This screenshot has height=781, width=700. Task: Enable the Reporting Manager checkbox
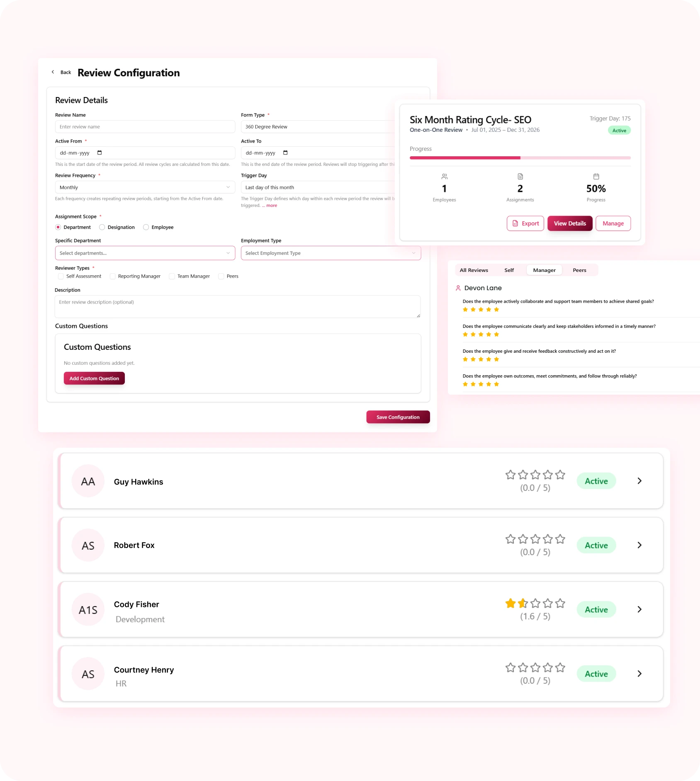pyautogui.click(x=112, y=277)
